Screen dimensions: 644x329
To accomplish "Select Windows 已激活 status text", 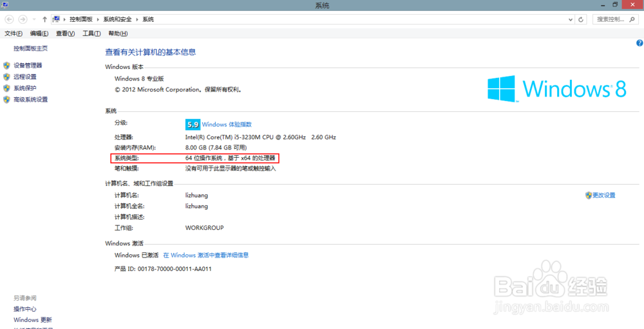I will (x=137, y=255).
